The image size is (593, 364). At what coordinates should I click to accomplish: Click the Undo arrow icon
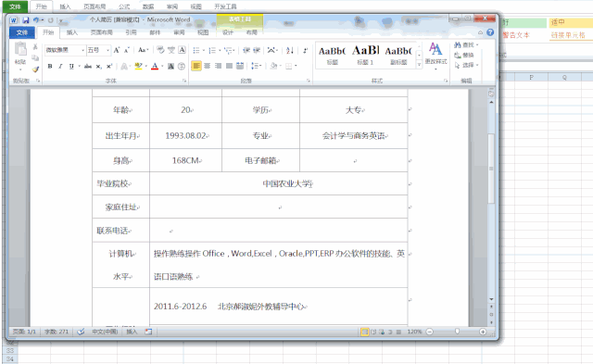click(36, 20)
